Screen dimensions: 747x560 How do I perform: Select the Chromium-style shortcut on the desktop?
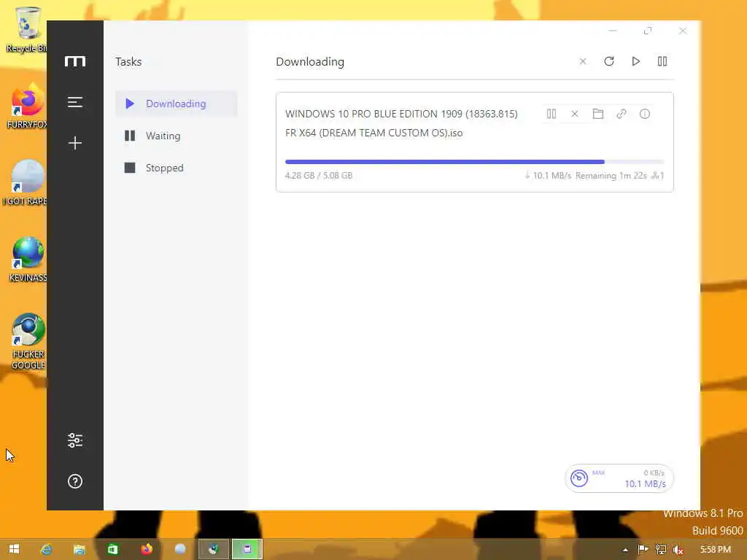pyautogui.click(x=28, y=341)
